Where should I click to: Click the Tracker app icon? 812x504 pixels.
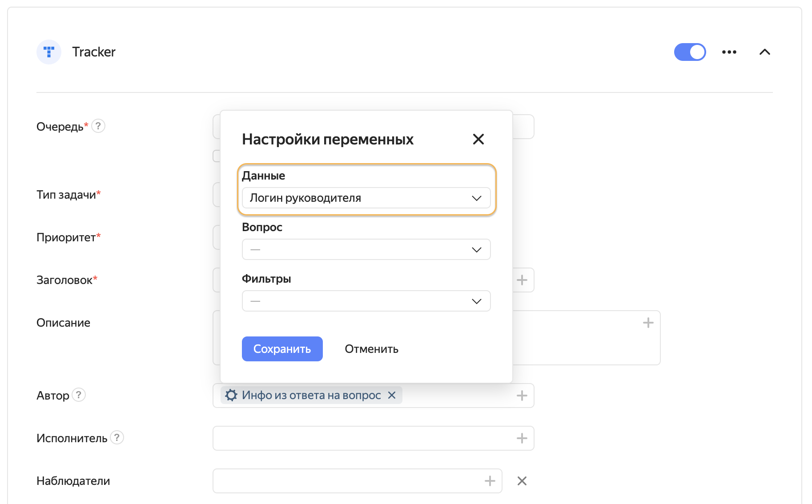pos(49,52)
